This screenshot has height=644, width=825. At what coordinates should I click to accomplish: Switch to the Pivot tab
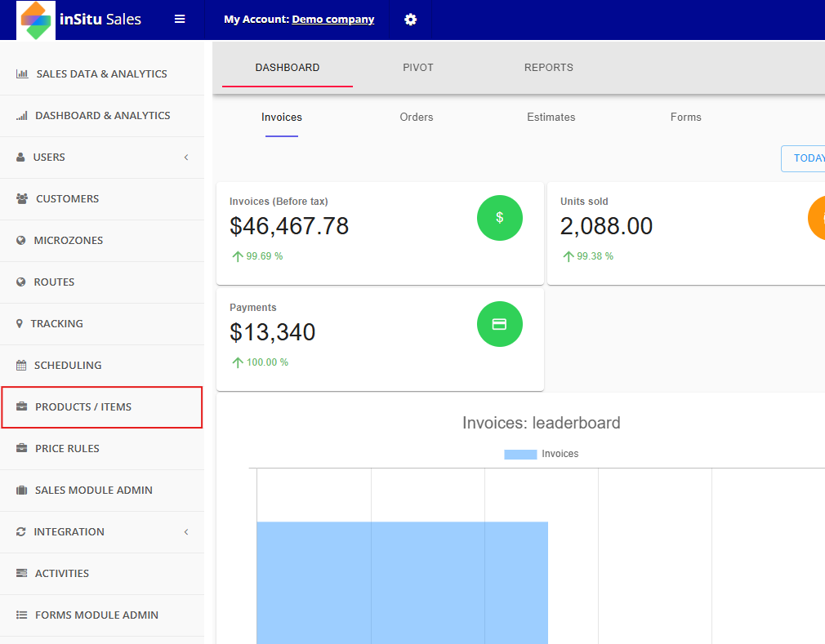(417, 68)
